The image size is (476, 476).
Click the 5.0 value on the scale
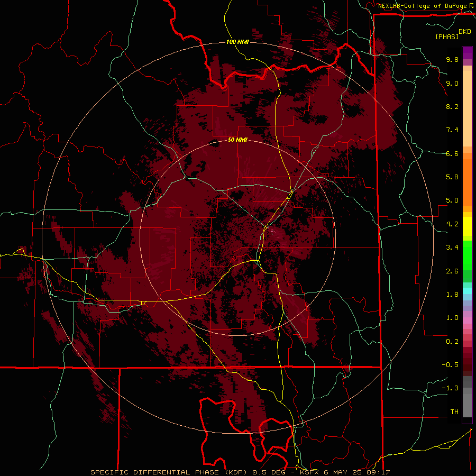click(452, 200)
